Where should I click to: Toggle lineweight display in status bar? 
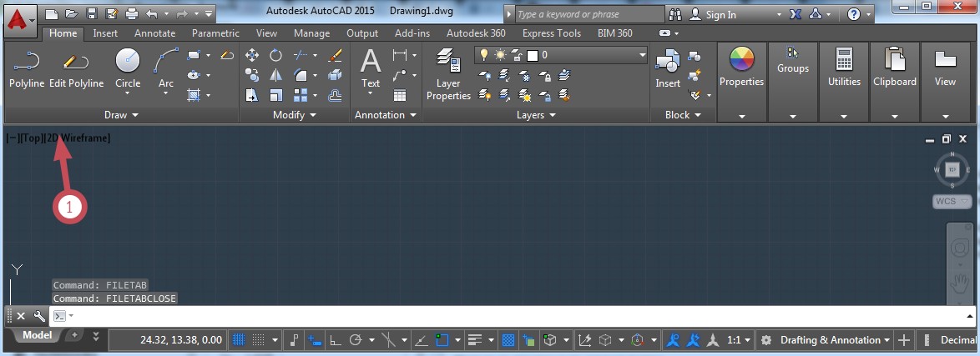pyautogui.click(x=475, y=340)
